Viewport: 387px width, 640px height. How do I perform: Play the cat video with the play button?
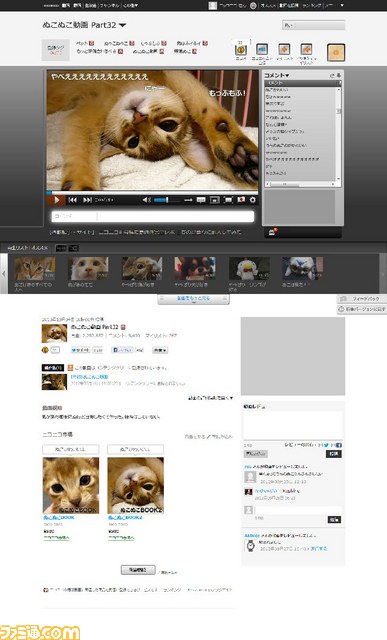56,200
